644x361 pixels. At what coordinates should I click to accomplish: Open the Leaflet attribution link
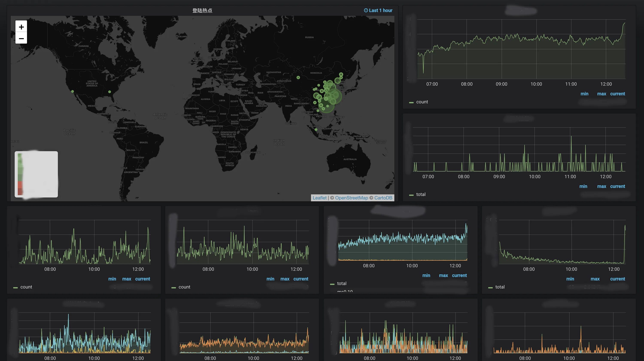(319, 198)
